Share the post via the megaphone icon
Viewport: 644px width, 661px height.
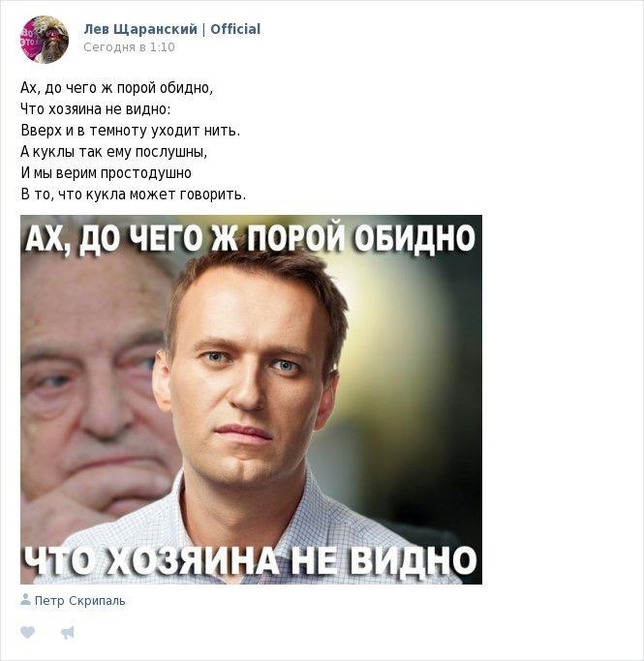pyautogui.click(x=68, y=632)
